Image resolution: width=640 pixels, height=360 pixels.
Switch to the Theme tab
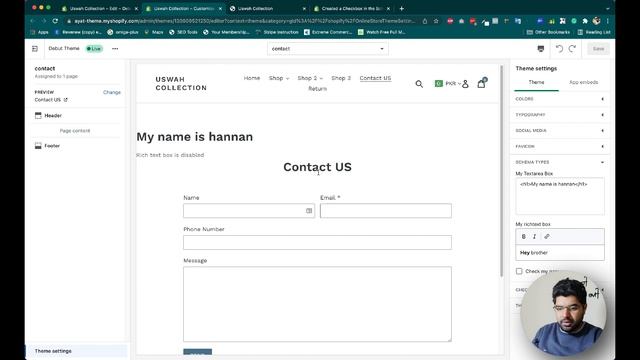536,82
